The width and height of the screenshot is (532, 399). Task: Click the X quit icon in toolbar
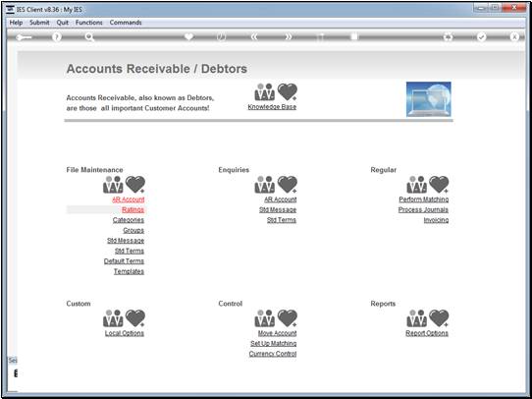point(514,37)
